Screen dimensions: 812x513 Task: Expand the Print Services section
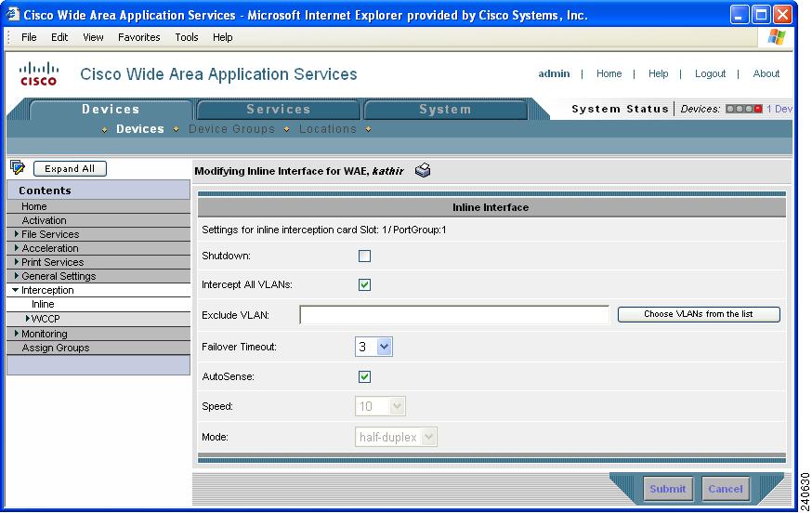tap(17, 262)
